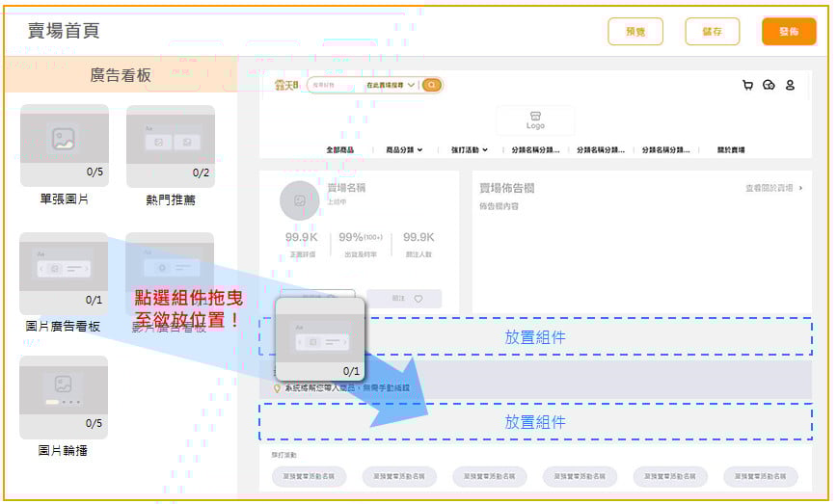This screenshot has height=504, width=837.
Task: Click the shopping cart icon
Action: click(747, 85)
